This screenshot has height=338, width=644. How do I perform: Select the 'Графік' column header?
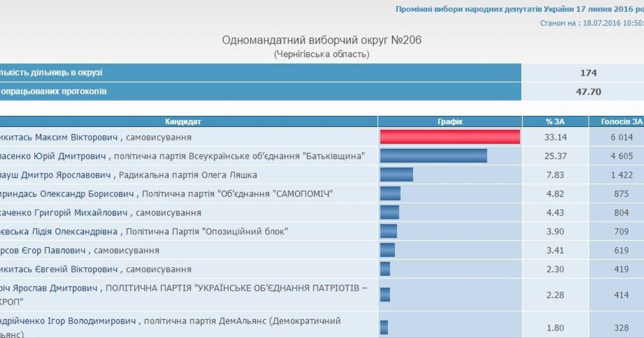pos(450,122)
